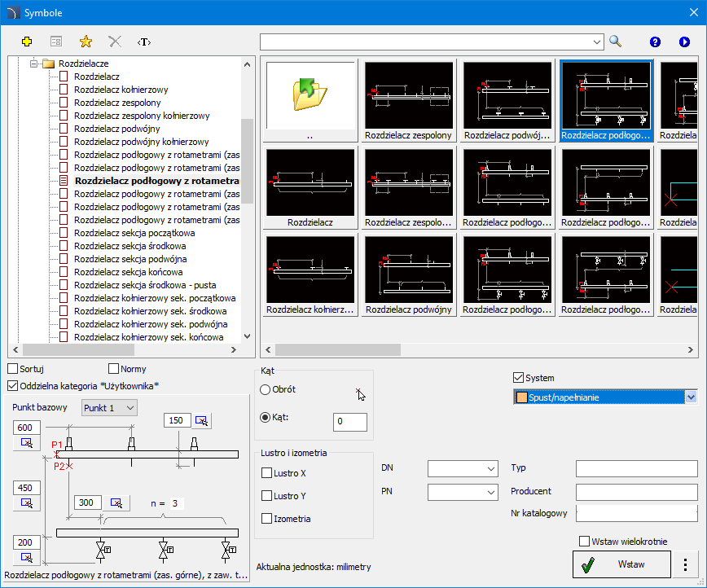Click the magnifier search icon
Image resolution: width=707 pixels, height=588 pixels.
(616, 41)
